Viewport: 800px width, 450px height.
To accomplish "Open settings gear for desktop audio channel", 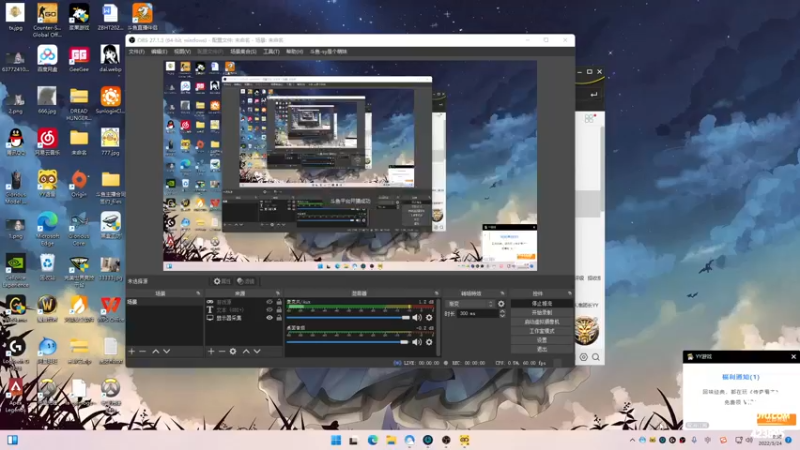I will tap(429, 342).
